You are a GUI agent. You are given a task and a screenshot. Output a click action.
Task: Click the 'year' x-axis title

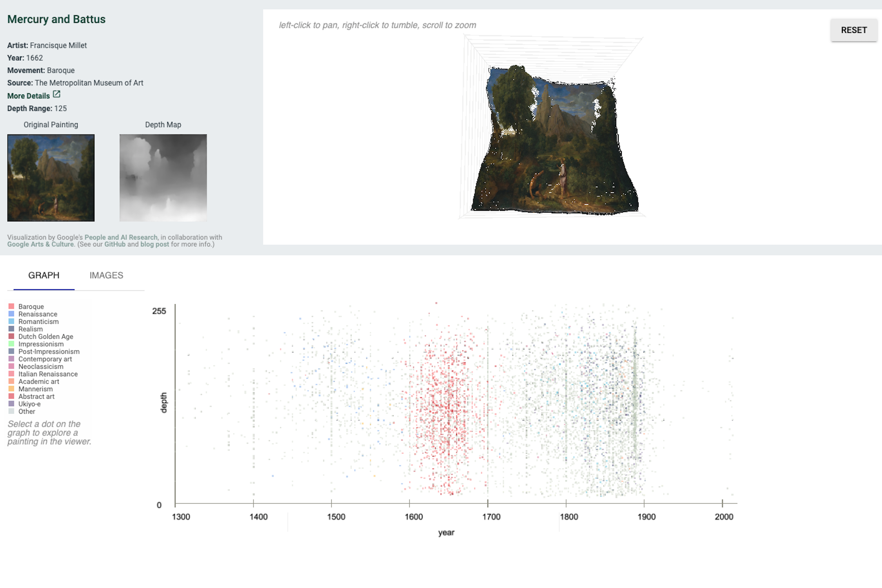tap(446, 532)
